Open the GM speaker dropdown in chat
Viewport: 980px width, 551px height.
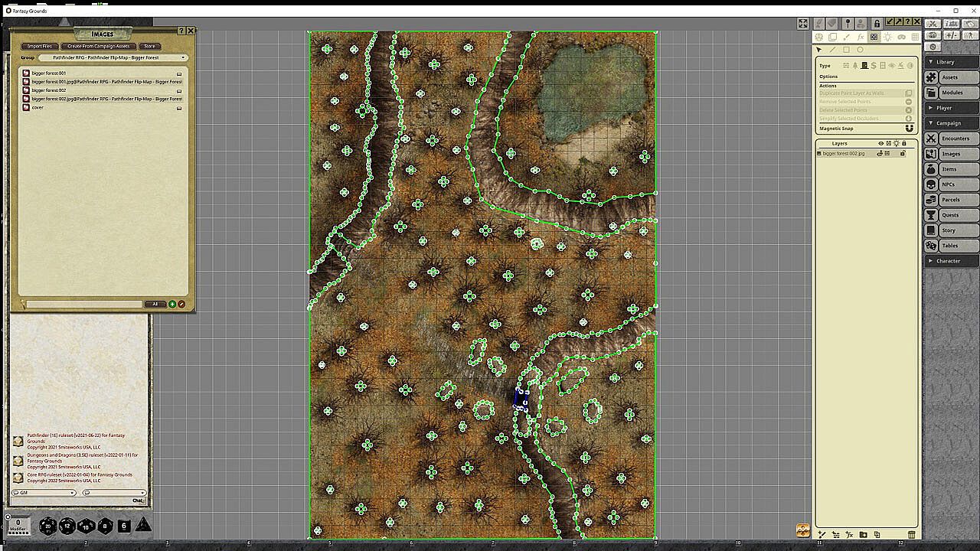44,493
